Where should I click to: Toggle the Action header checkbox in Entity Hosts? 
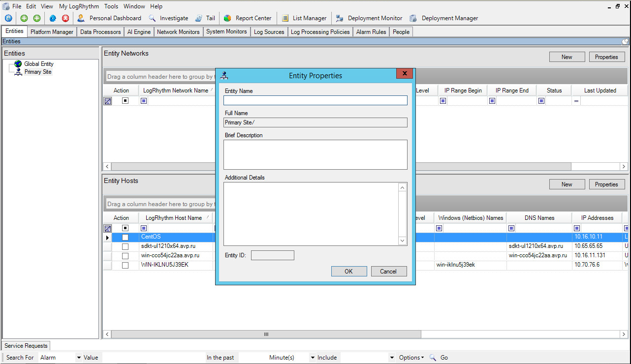click(125, 228)
